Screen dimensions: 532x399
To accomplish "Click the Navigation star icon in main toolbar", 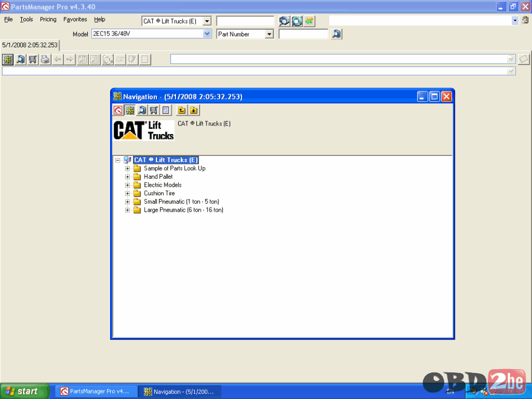I will pyautogui.click(x=8, y=60).
